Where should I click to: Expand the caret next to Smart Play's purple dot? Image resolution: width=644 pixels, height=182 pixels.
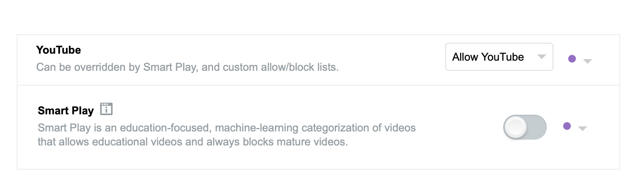point(582,129)
